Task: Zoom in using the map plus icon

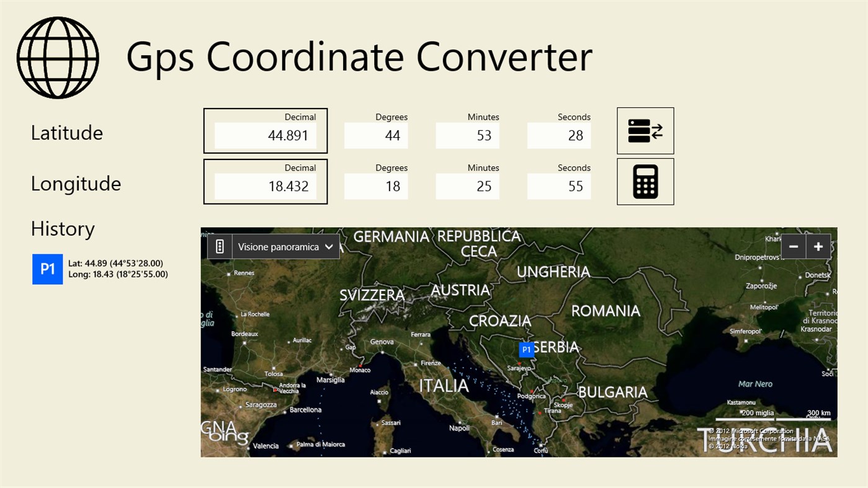Action: pyautogui.click(x=818, y=246)
